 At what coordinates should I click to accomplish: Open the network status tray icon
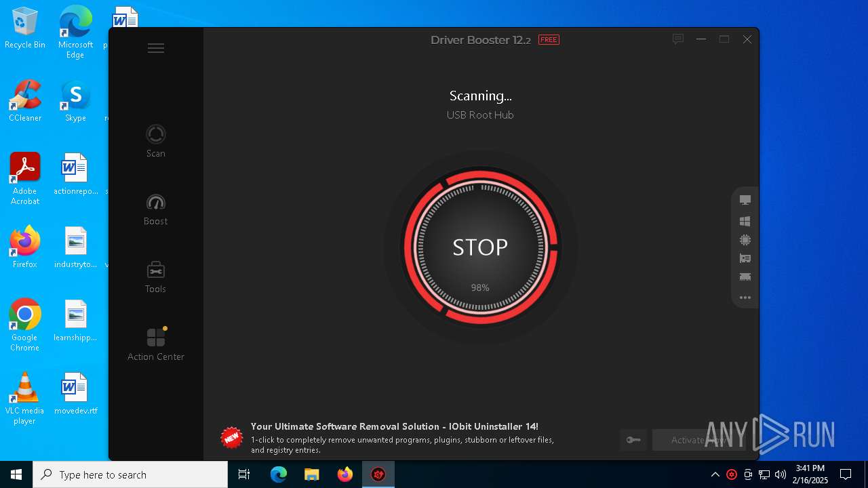click(764, 474)
